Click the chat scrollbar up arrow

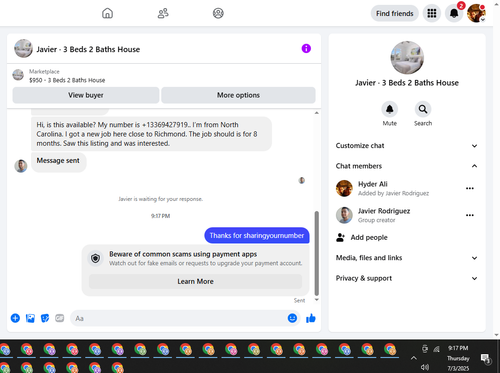pyautogui.click(x=317, y=113)
